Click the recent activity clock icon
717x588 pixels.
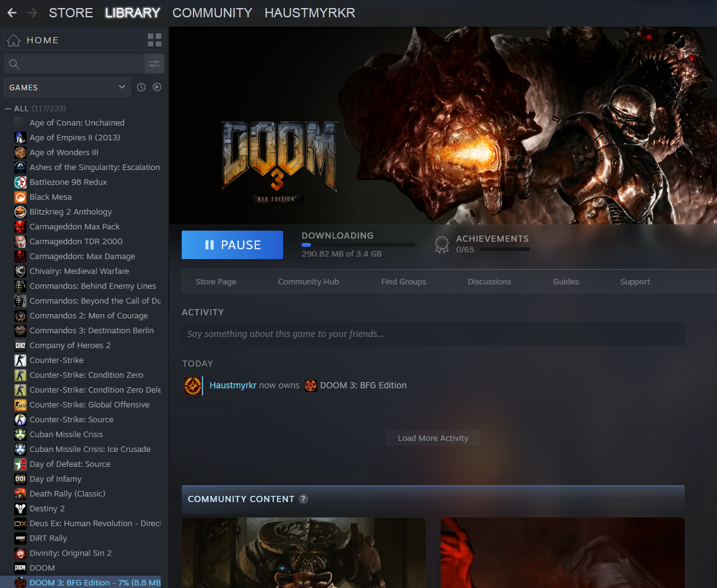pyautogui.click(x=141, y=87)
